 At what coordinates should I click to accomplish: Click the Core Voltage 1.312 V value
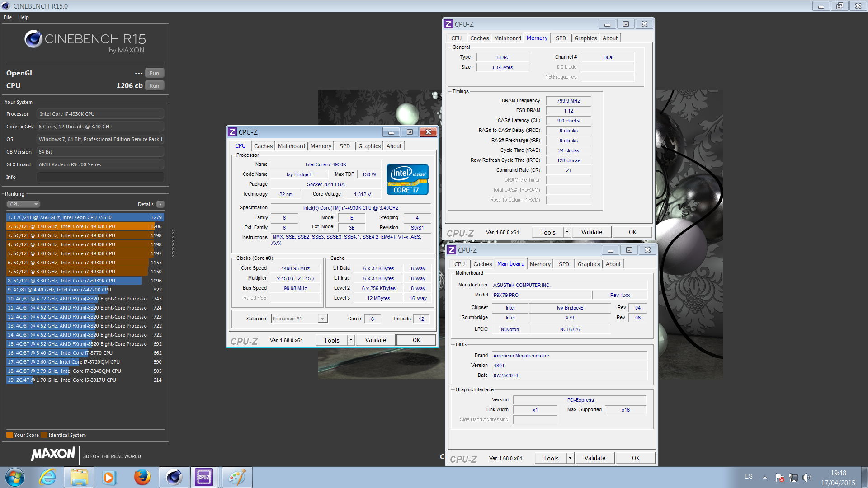pyautogui.click(x=363, y=194)
